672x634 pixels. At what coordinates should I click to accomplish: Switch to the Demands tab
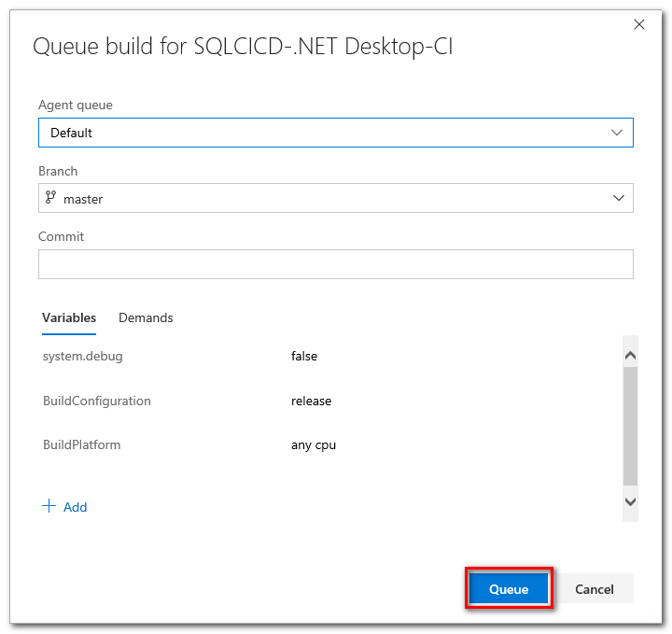(x=146, y=318)
